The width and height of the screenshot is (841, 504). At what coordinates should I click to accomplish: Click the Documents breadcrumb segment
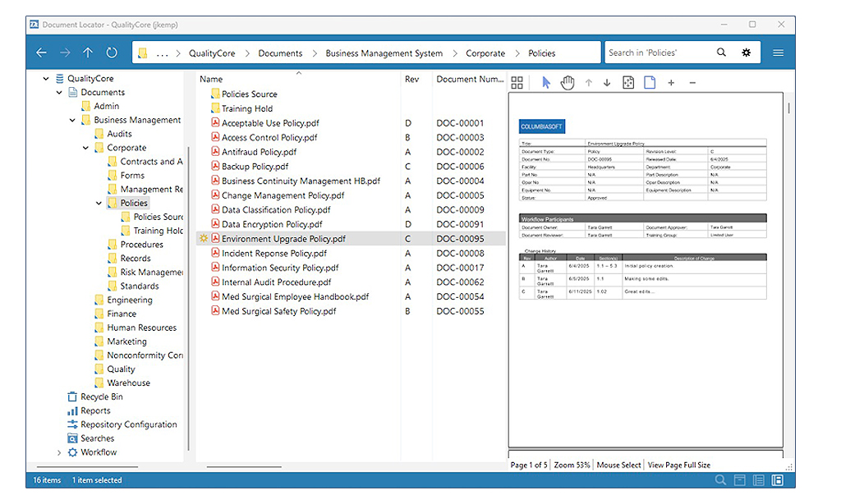tap(280, 53)
